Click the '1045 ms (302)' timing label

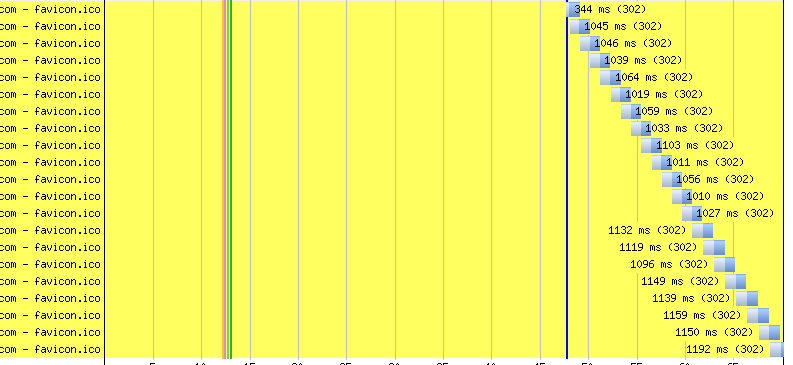tap(623, 26)
